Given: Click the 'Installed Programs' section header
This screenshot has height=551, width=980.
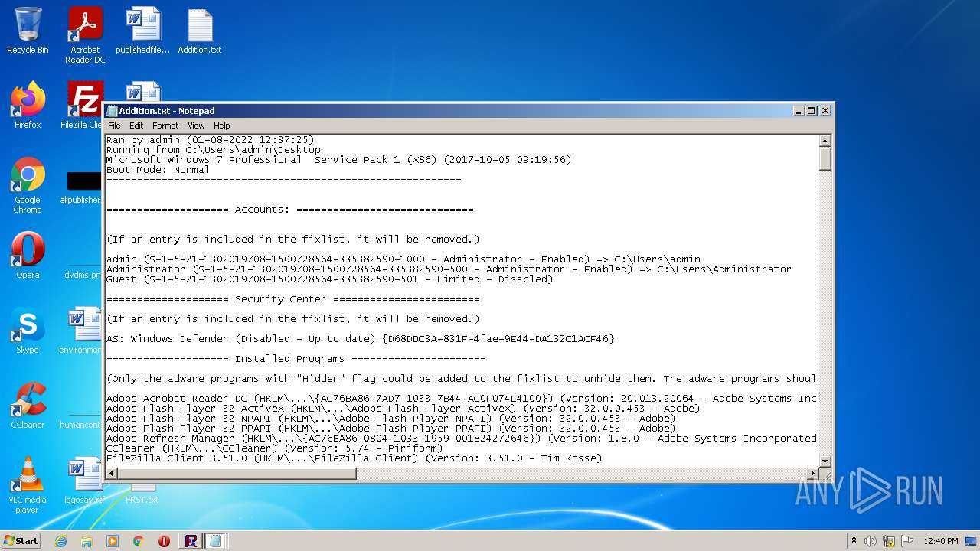Looking at the screenshot, I should (x=296, y=359).
